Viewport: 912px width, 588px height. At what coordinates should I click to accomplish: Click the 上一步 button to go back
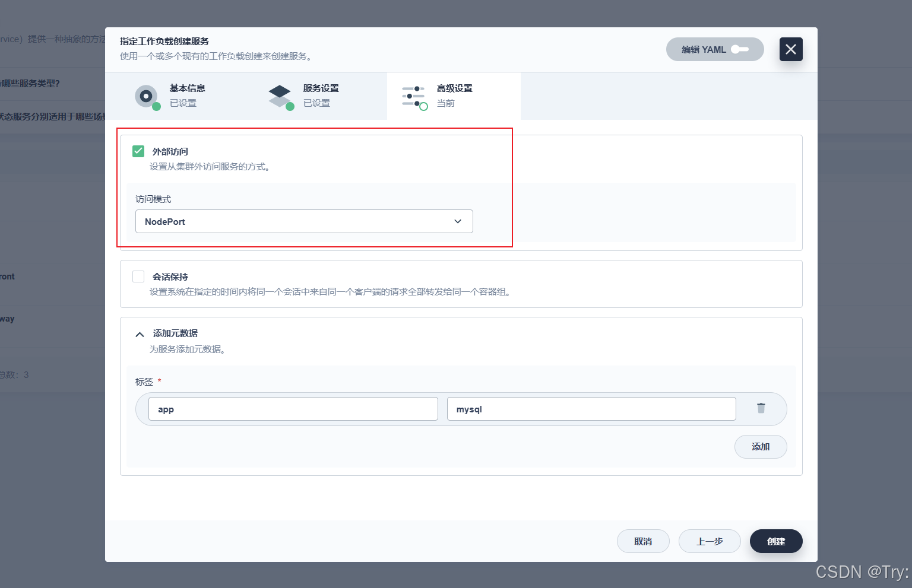coord(710,541)
